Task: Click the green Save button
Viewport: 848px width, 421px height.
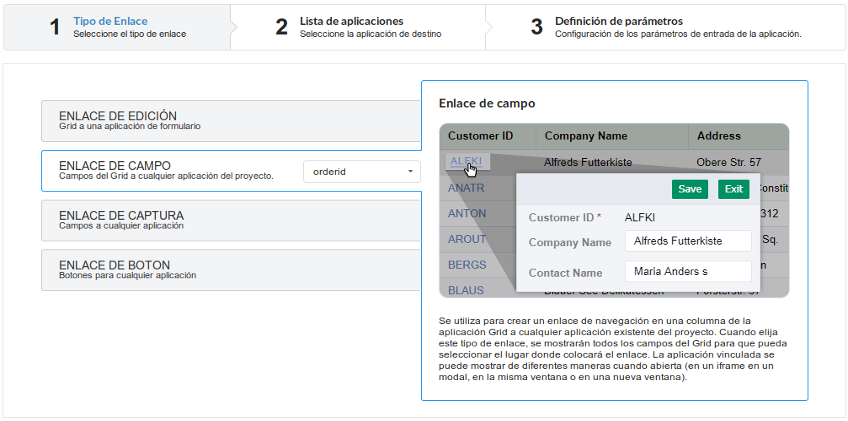Action: (689, 189)
